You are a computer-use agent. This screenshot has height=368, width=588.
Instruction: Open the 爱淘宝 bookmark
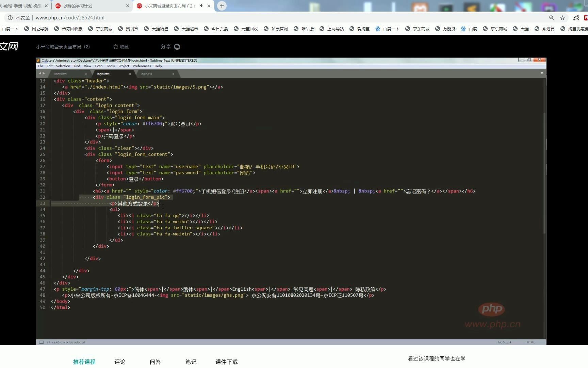coord(360,29)
